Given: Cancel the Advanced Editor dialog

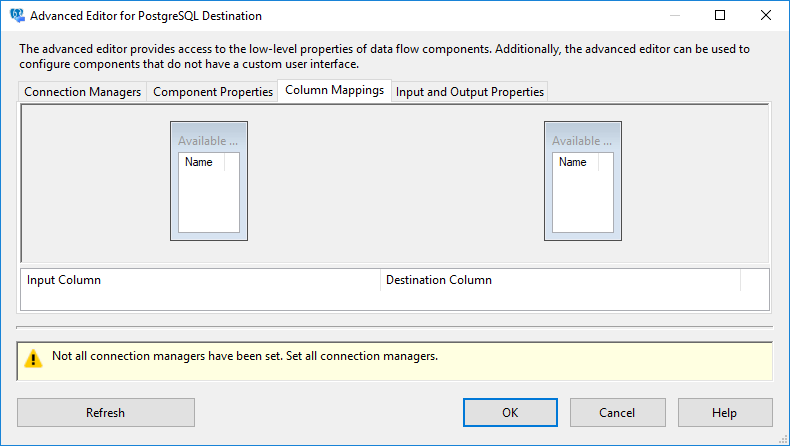Looking at the screenshot, I should tap(618, 413).
